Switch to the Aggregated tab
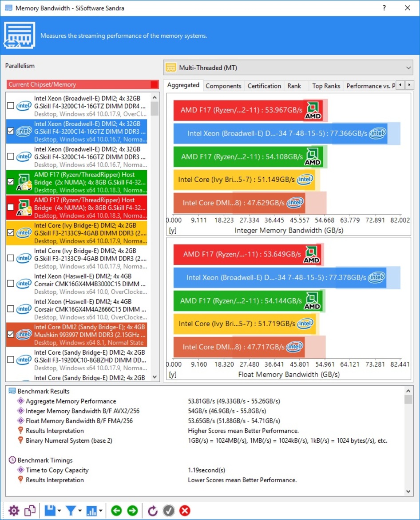The width and height of the screenshot is (420, 520). point(183,85)
